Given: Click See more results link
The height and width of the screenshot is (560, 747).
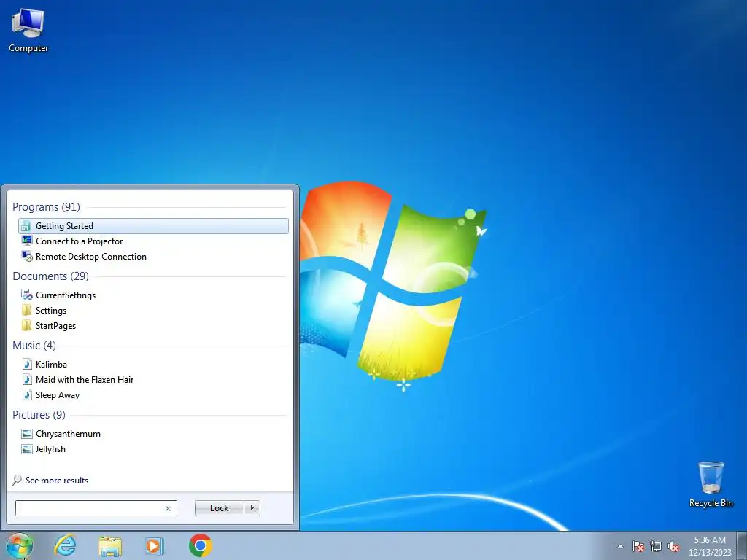Looking at the screenshot, I should pos(57,481).
